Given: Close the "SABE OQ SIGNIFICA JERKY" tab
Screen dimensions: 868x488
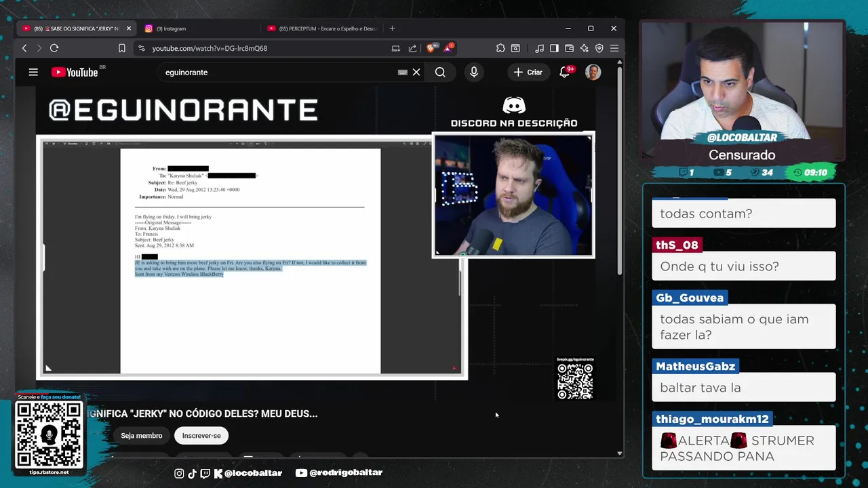Looking at the screenshot, I should 128,28.
